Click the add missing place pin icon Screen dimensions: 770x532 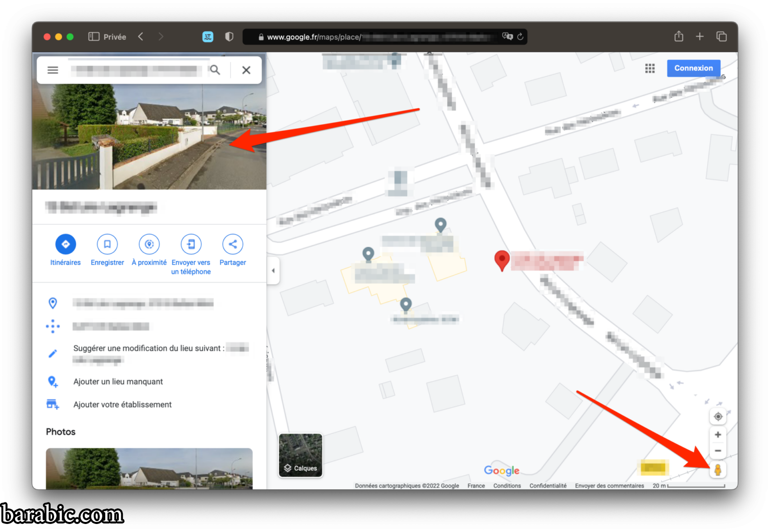click(x=53, y=382)
